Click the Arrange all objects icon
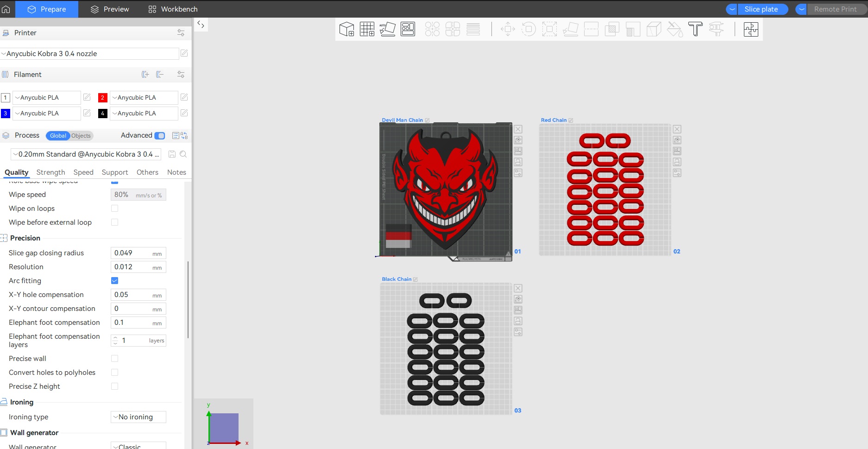 (x=408, y=29)
